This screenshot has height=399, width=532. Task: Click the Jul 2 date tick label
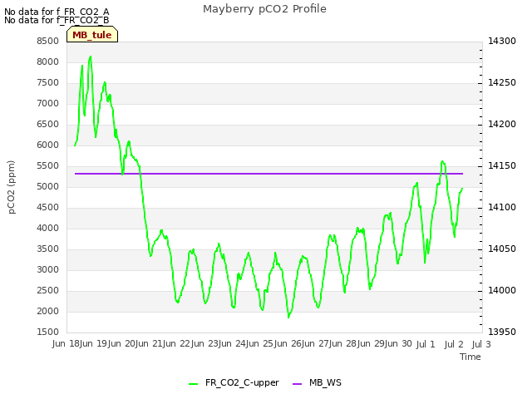pos(454,344)
